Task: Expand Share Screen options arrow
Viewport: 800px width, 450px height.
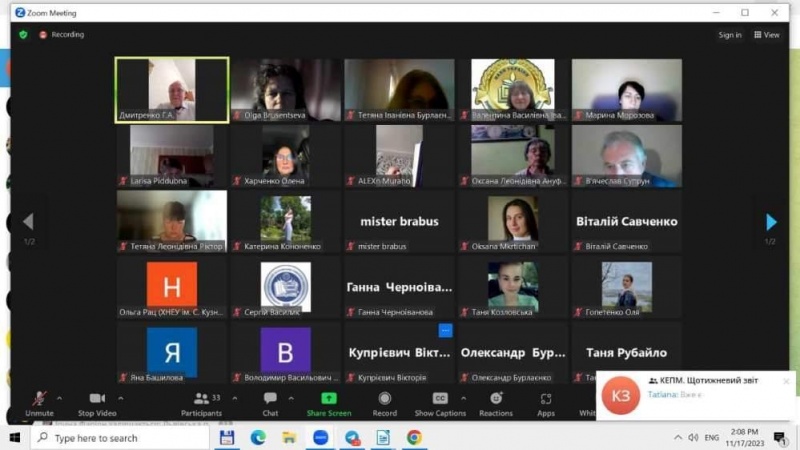Action: [x=357, y=397]
